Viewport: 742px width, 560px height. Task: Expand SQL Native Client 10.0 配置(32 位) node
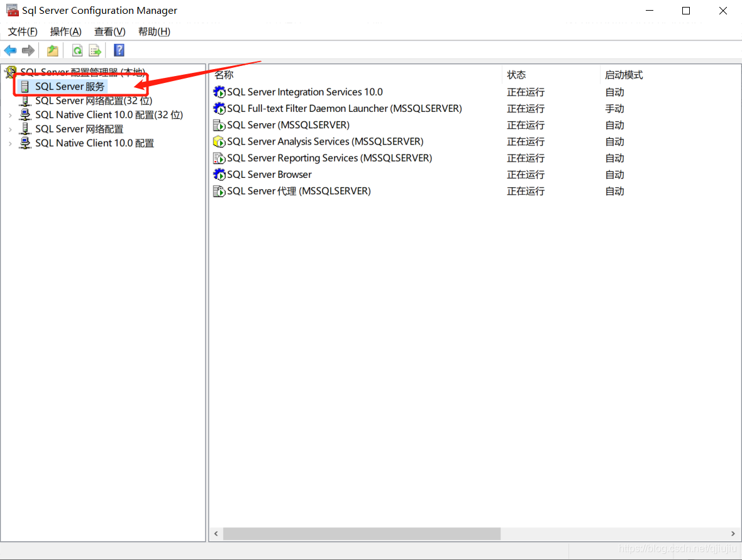11,114
